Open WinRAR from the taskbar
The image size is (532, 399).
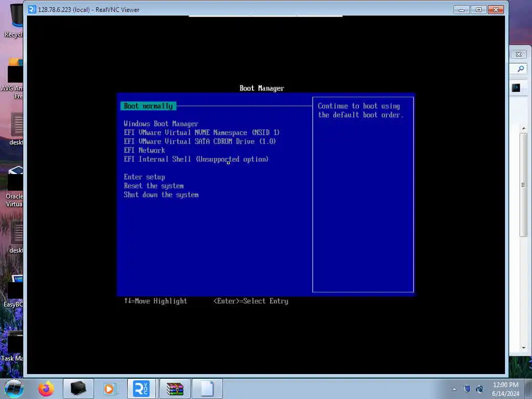coord(175,389)
